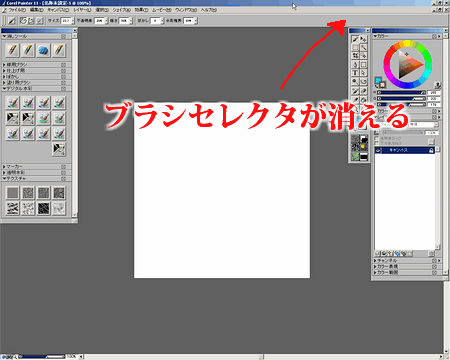
Task: Enable the 下の色を拾う checkbox
Action: [x=377, y=143]
